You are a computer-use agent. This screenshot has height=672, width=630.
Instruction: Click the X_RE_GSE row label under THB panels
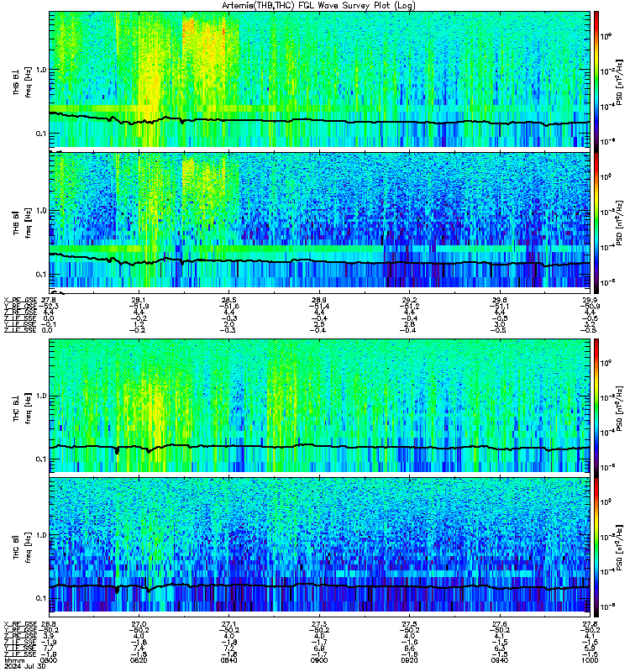click(x=20, y=300)
